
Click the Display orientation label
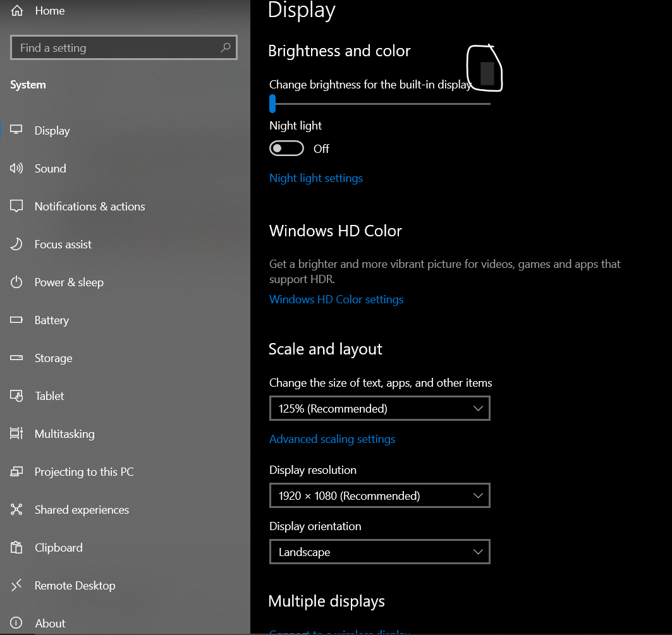point(315,526)
